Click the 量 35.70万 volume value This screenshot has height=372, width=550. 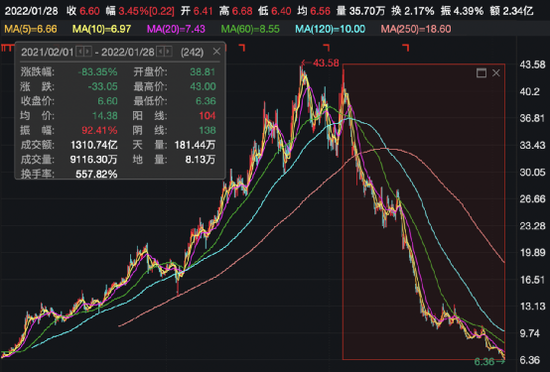pyautogui.click(x=361, y=11)
